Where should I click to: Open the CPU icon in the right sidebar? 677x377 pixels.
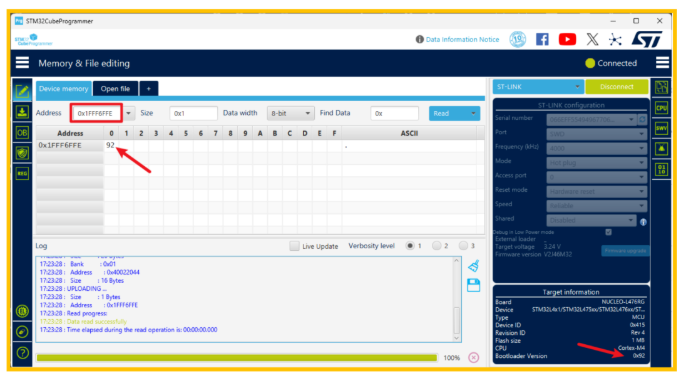[x=661, y=108]
